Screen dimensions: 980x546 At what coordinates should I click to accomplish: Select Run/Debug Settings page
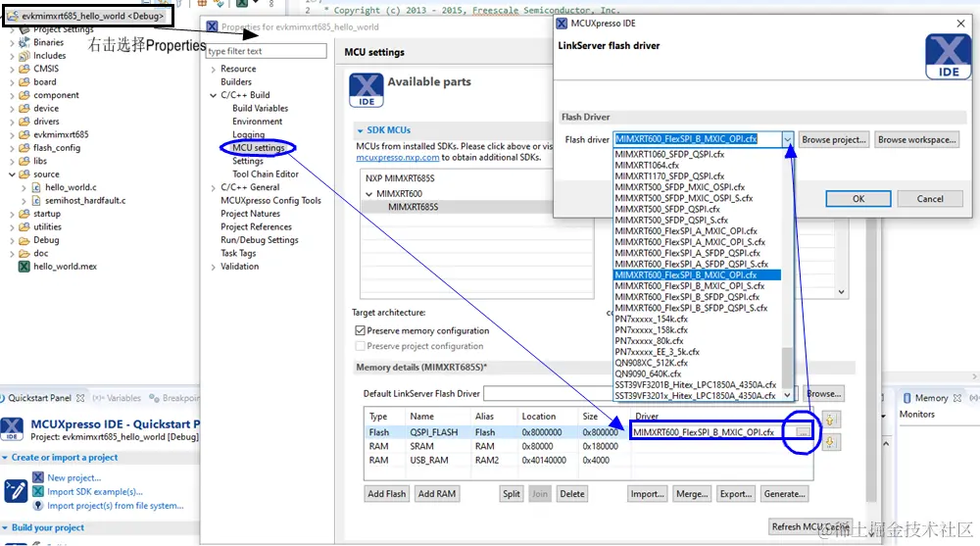point(259,240)
